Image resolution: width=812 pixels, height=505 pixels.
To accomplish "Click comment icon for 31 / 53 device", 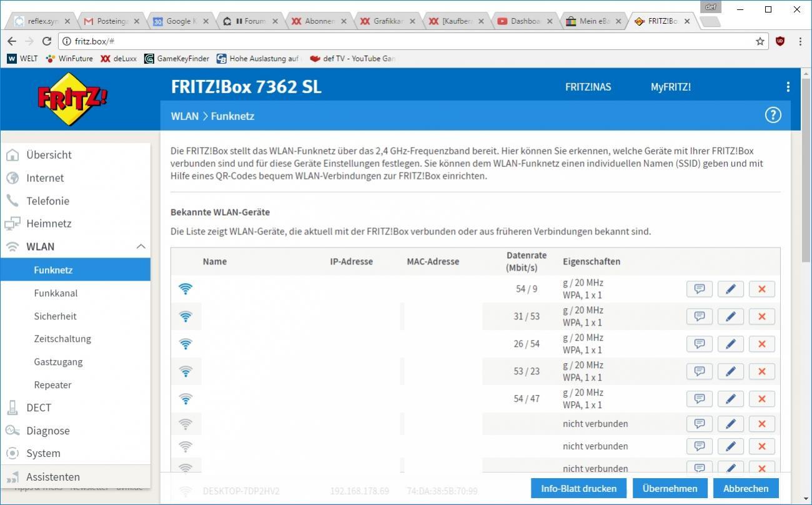I will pos(700,316).
